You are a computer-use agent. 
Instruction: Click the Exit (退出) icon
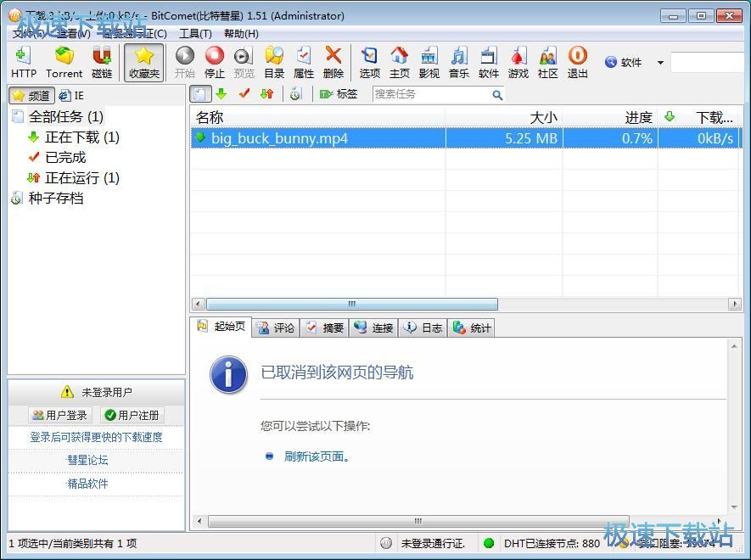point(578,62)
